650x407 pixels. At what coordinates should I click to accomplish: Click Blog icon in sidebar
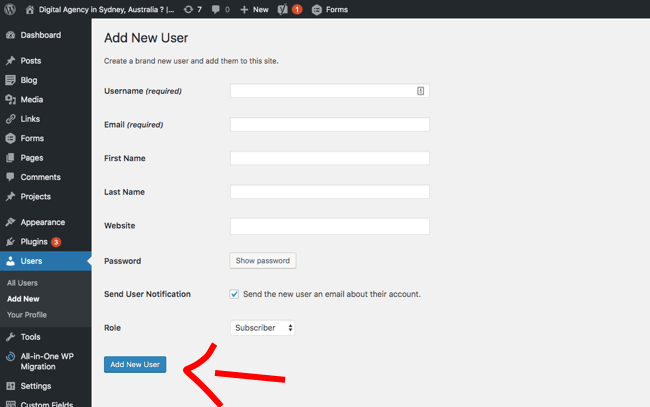[x=10, y=80]
